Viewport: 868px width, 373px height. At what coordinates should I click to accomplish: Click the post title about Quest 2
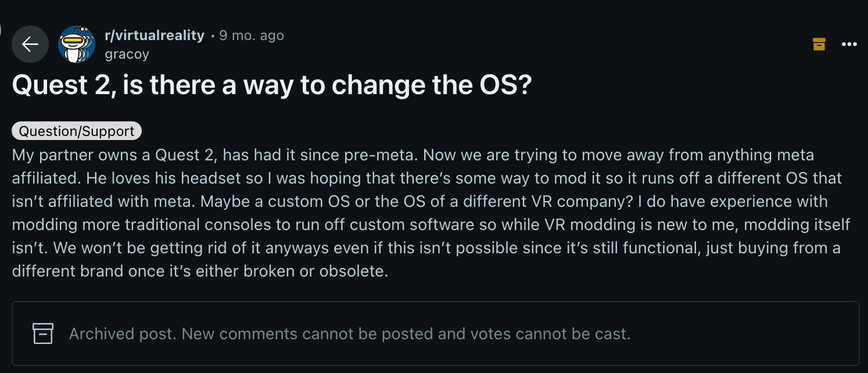(x=272, y=86)
